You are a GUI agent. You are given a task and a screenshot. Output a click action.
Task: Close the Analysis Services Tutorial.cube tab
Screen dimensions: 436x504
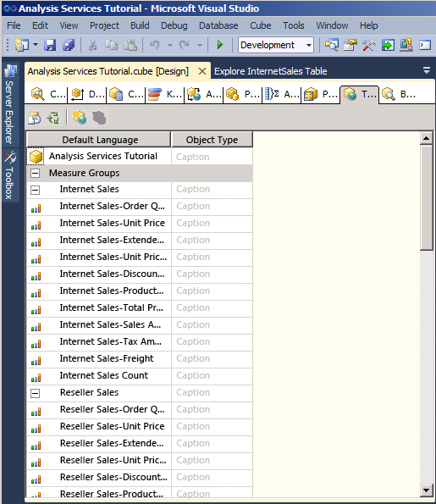click(x=202, y=71)
